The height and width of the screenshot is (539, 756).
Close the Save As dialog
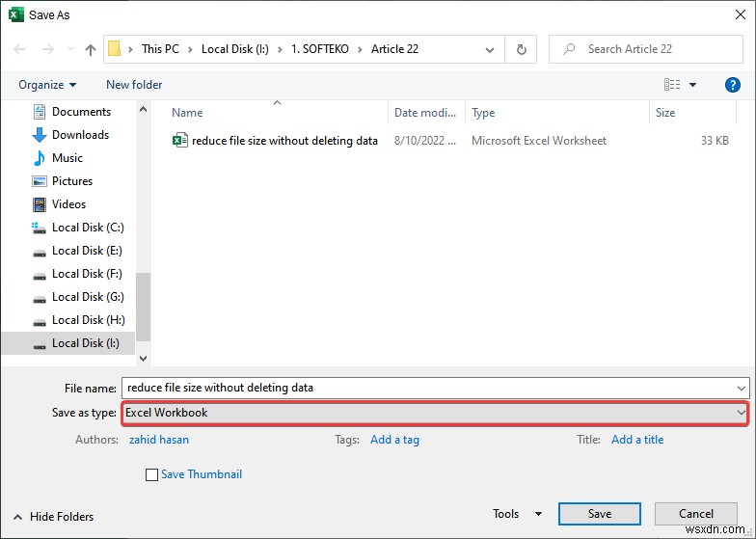click(741, 14)
